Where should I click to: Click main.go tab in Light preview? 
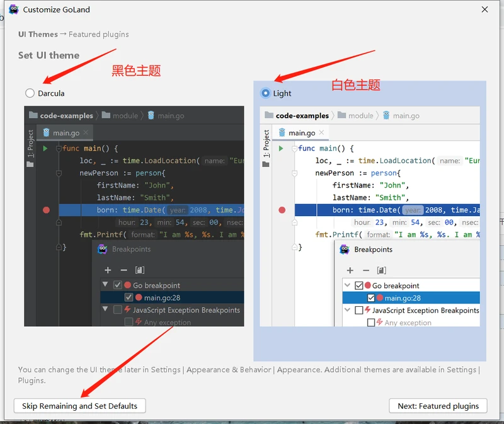coord(302,133)
